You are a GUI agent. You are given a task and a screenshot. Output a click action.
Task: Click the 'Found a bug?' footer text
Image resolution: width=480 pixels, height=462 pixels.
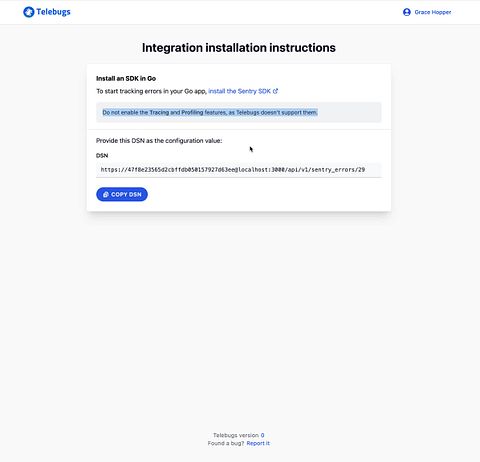(226, 443)
